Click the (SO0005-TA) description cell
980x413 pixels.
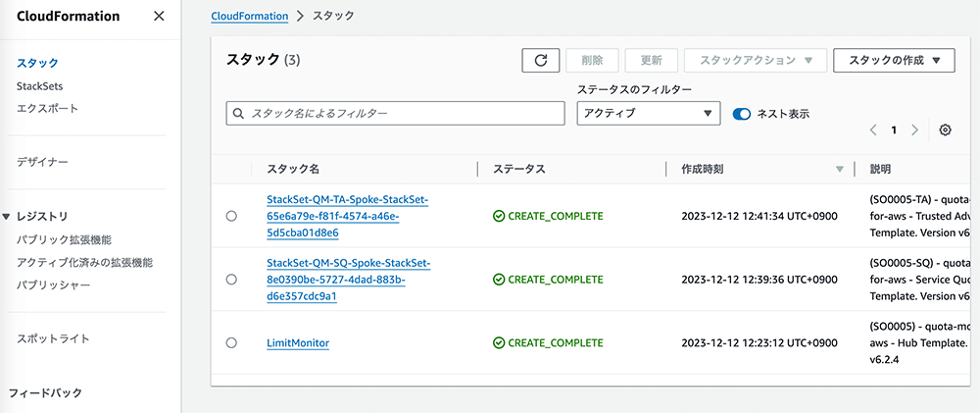coord(919,217)
